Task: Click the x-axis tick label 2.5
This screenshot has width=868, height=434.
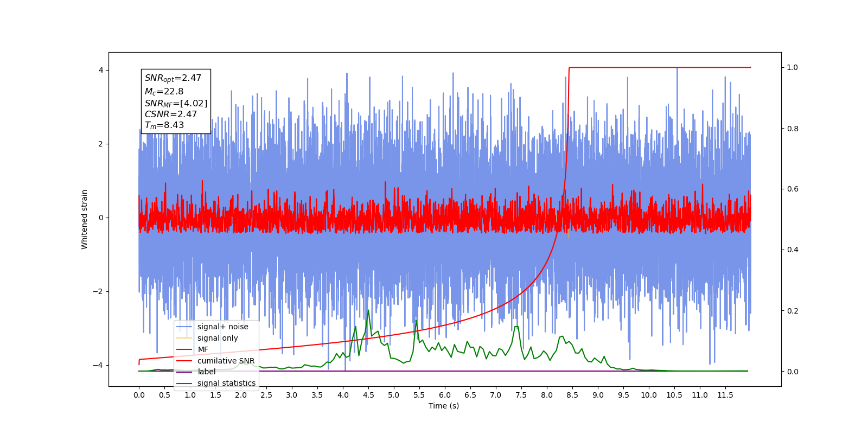Action: 266,395
